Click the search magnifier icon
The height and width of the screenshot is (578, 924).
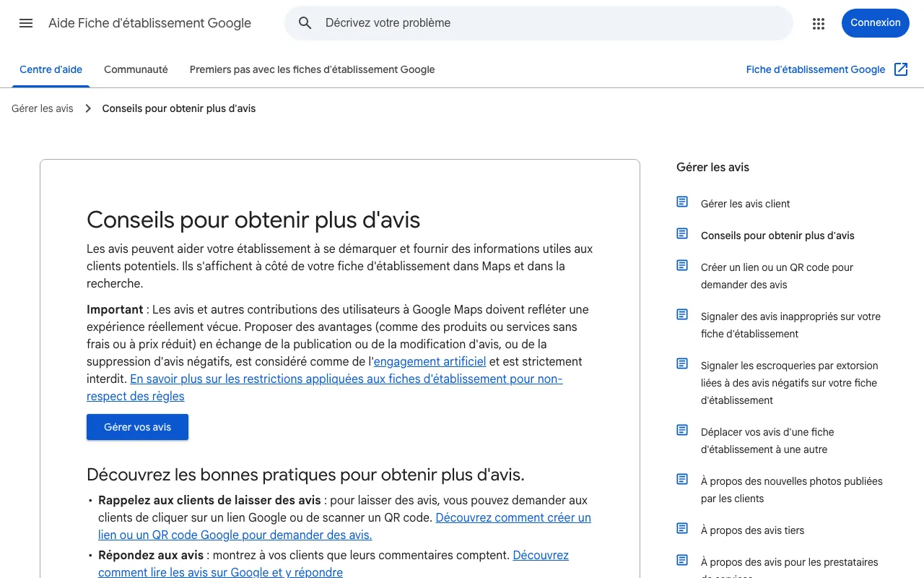[x=305, y=23]
